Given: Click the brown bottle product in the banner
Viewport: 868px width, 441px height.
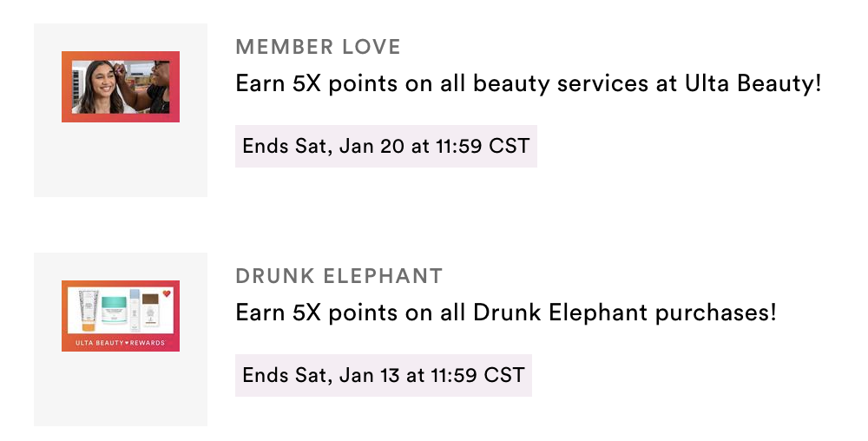Looking at the screenshot, I should click(x=150, y=310).
